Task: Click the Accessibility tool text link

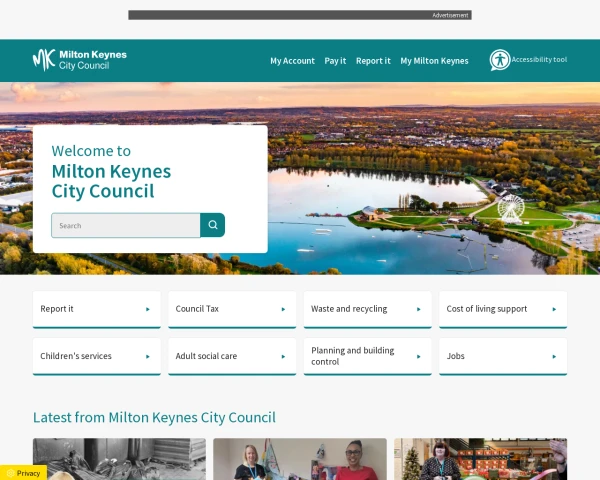Action: click(x=539, y=60)
